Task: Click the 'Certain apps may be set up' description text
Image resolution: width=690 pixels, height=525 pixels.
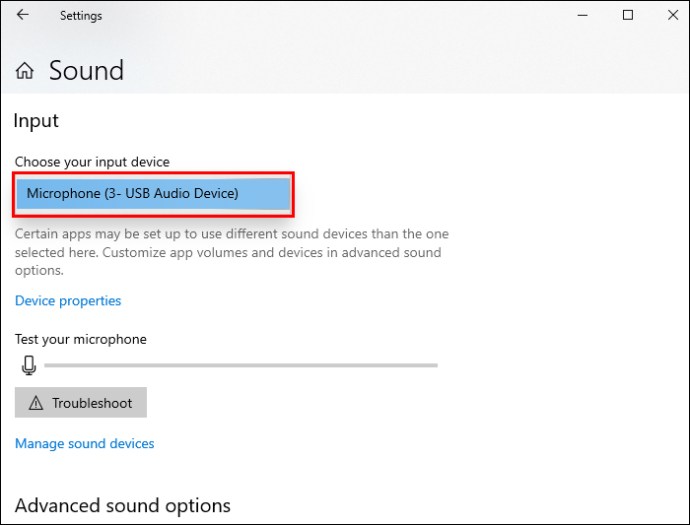Action: tap(232, 252)
